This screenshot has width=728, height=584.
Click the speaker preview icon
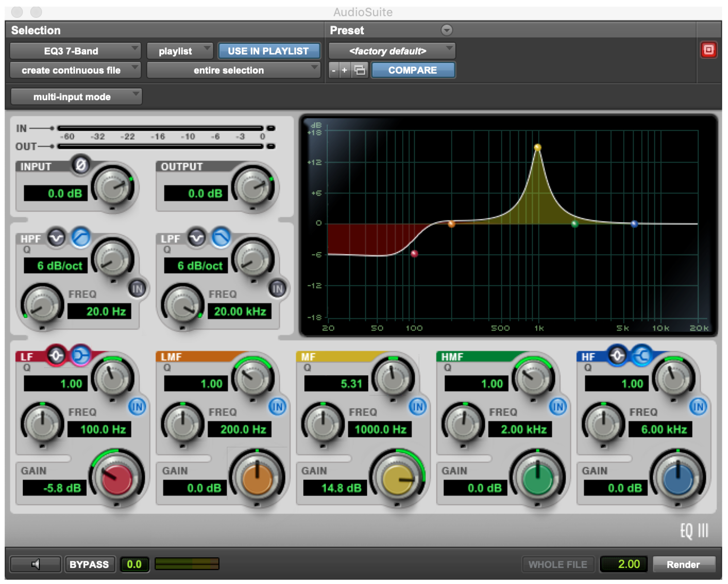[x=36, y=564]
